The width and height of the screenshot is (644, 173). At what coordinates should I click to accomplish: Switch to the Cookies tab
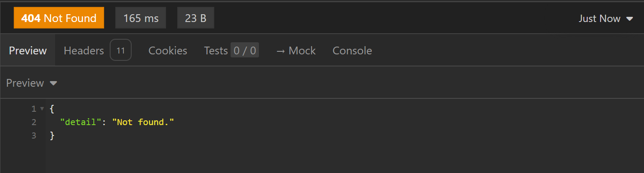coord(168,50)
